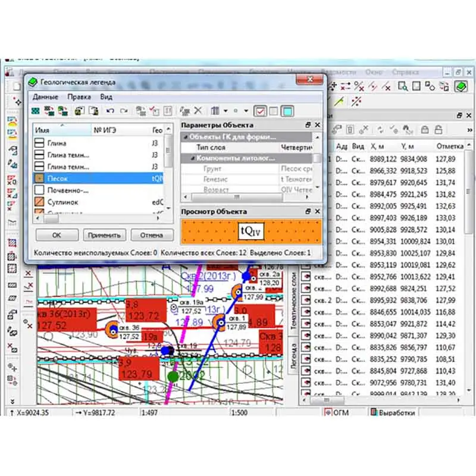Switch to the Выработки tab
The image size is (476, 476).
click(395, 412)
